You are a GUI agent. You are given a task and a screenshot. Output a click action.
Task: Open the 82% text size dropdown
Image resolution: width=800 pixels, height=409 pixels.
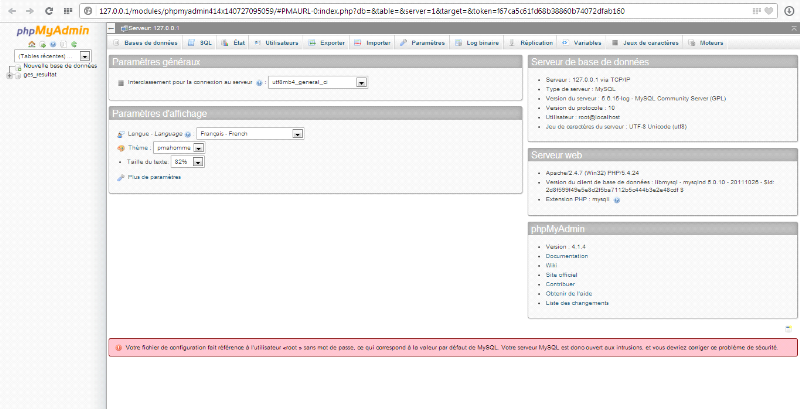click(188, 162)
